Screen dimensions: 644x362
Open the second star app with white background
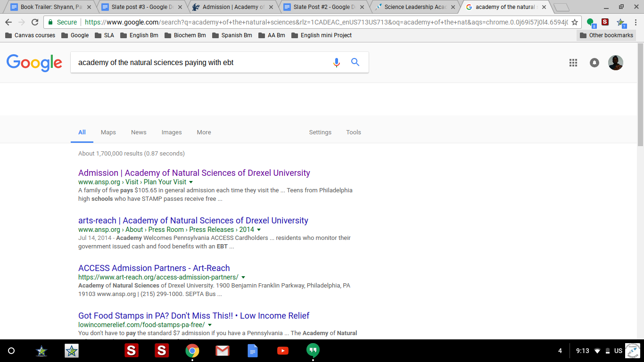pyautogui.click(x=72, y=351)
